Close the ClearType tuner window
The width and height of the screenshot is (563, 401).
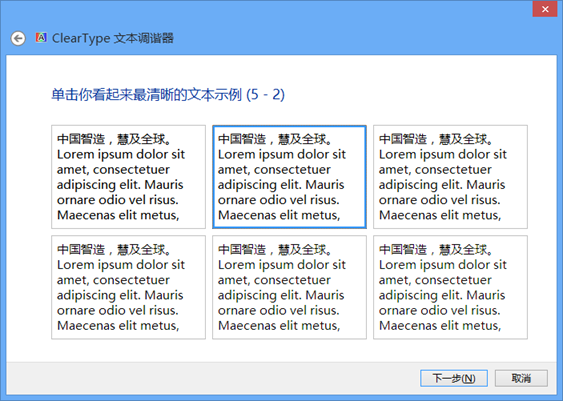(x=545, y=9)
